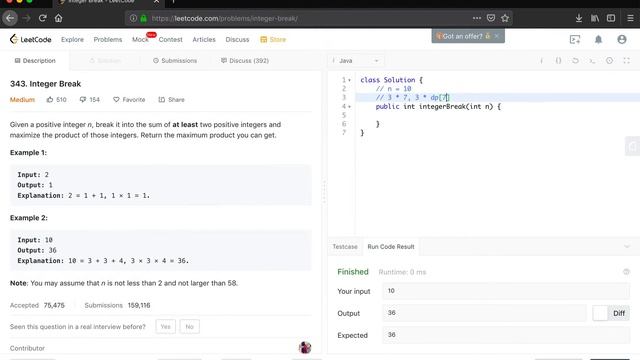Answer No to seen in interview
The height and width of the screenshot is (360, 640).
point(189,327)
